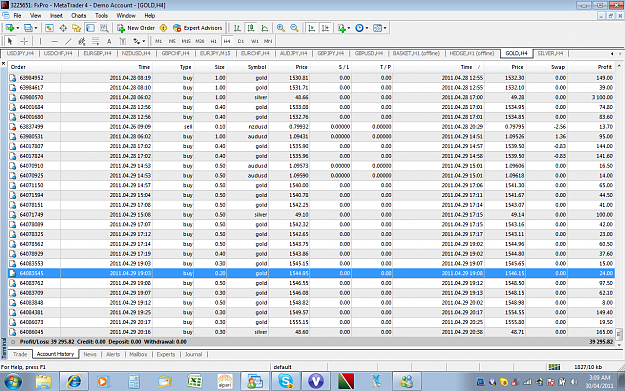Switch to USDJPY,H4 chart tab
625x391 pixels.
pyautogui.click(x=20, y=53)
